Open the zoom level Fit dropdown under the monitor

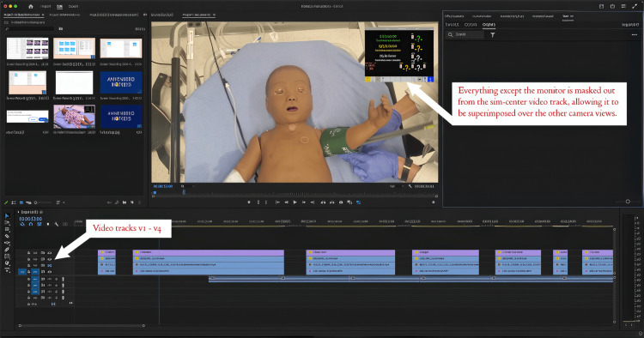pyautogui.click(x=187, y=186)
